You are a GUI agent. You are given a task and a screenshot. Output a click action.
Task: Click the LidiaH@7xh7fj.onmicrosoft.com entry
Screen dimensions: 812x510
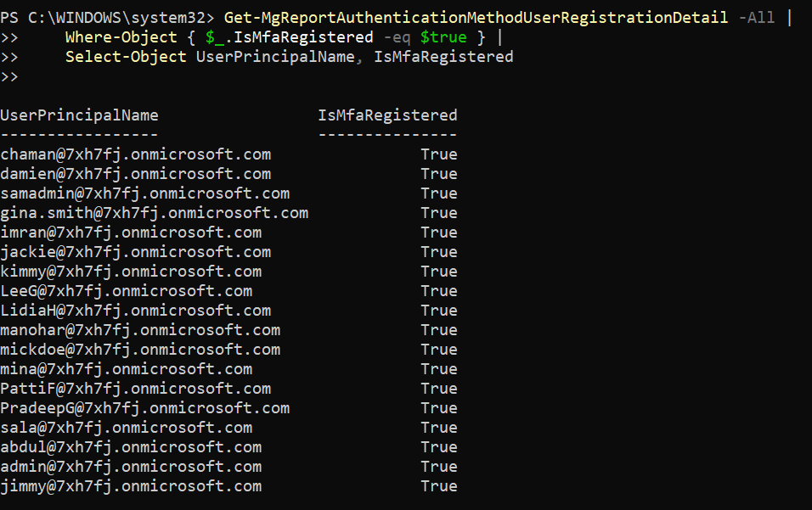[136, 311]
